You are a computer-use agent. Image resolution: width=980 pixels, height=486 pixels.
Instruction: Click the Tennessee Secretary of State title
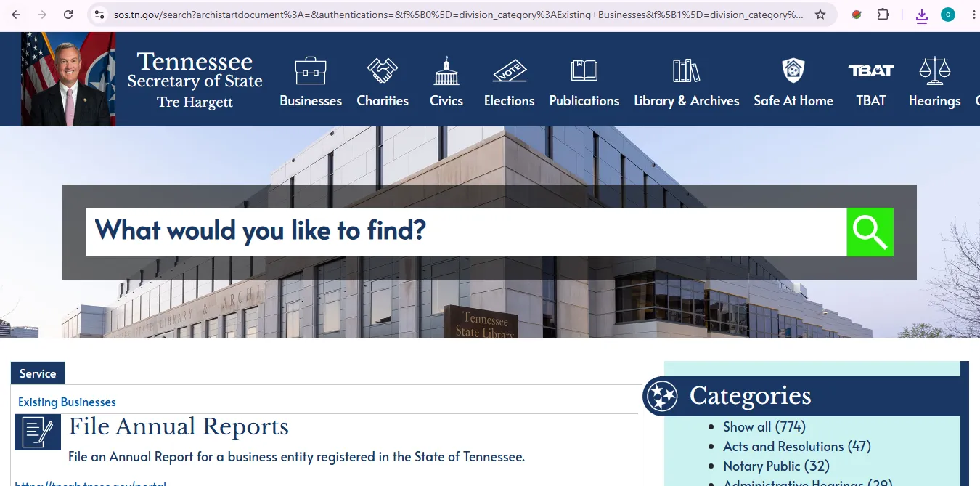pyautogui.click(x=195, y=70)
